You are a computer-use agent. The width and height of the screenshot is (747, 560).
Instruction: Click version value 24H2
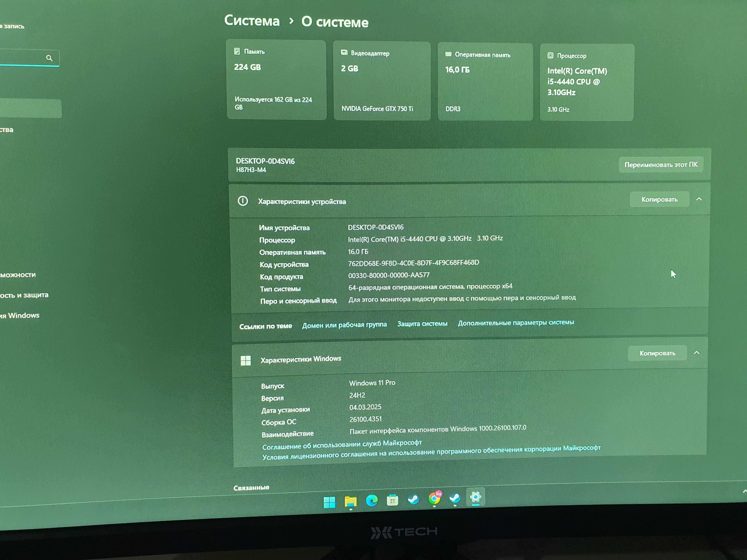point(357,395)
